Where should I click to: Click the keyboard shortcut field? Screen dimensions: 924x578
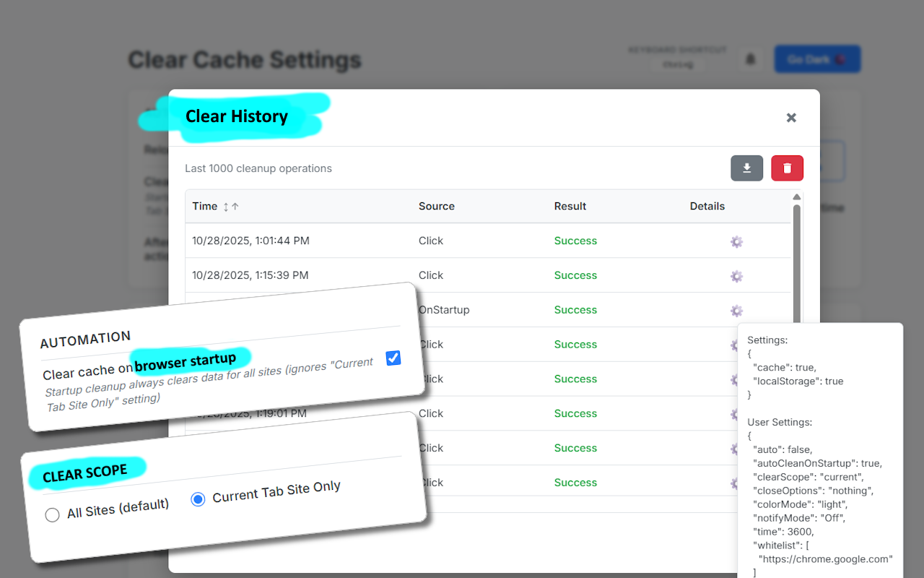tap(677, 64)
